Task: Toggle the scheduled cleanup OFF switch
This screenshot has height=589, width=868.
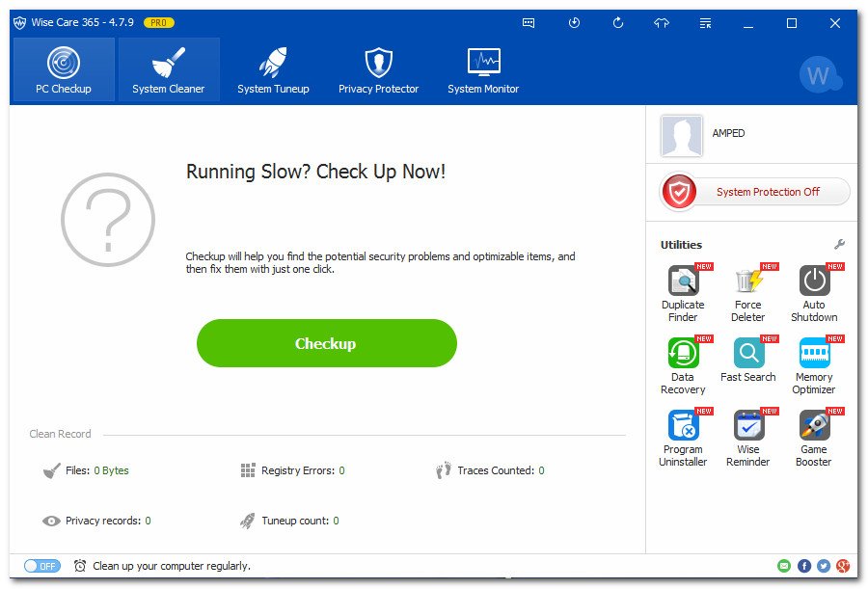Action: (42, 566)
